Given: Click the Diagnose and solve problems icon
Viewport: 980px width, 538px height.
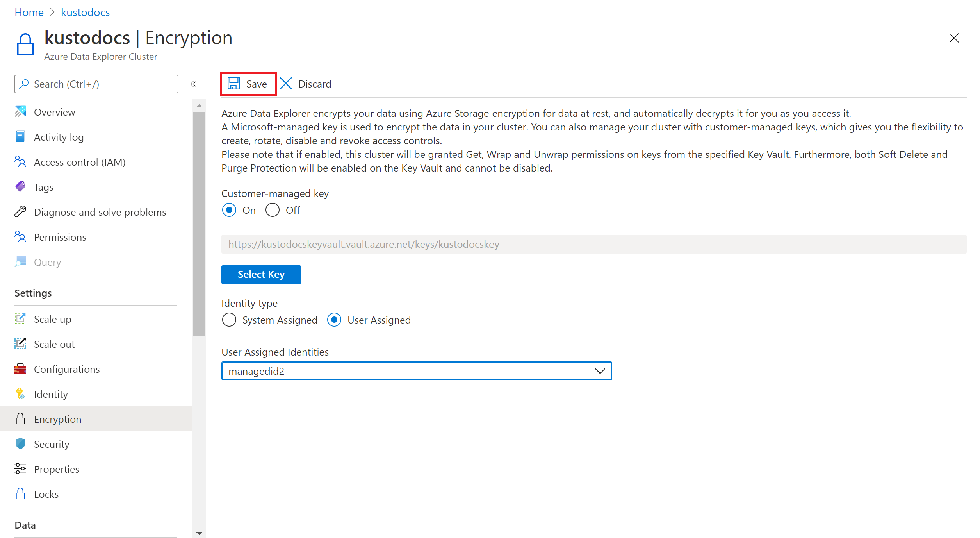Looking at the screenshot, I should 21,211.
